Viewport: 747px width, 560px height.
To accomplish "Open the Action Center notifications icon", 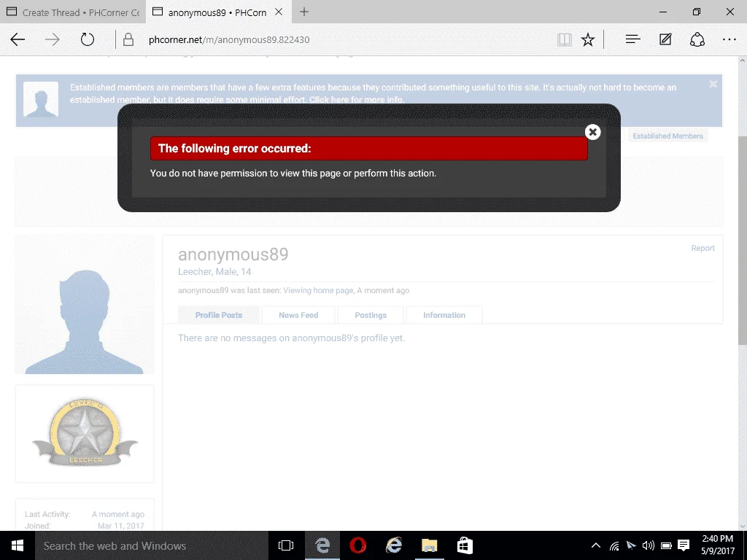I will 684,545.
